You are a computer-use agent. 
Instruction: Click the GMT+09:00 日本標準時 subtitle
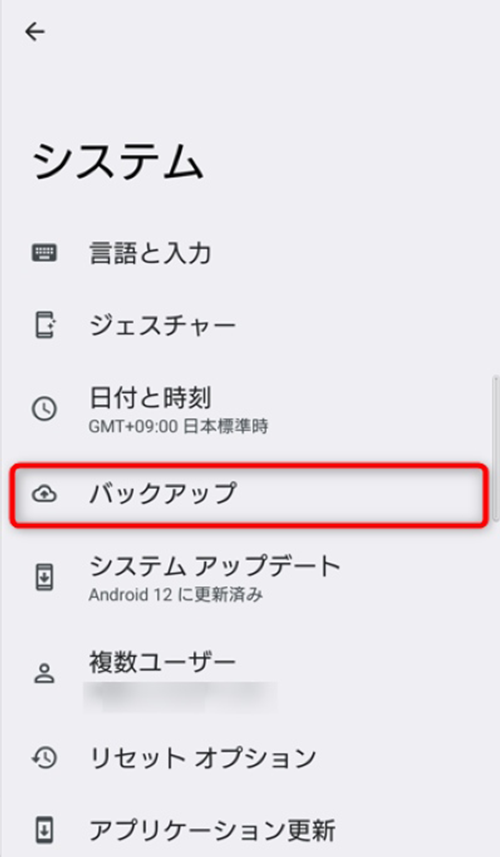(179, 426)
